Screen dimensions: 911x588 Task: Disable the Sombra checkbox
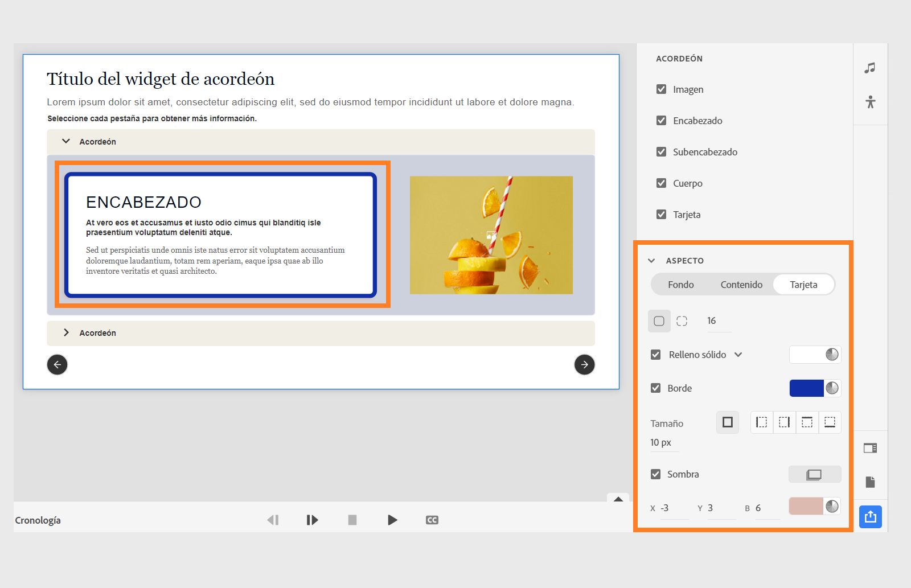tap(655, 474)
